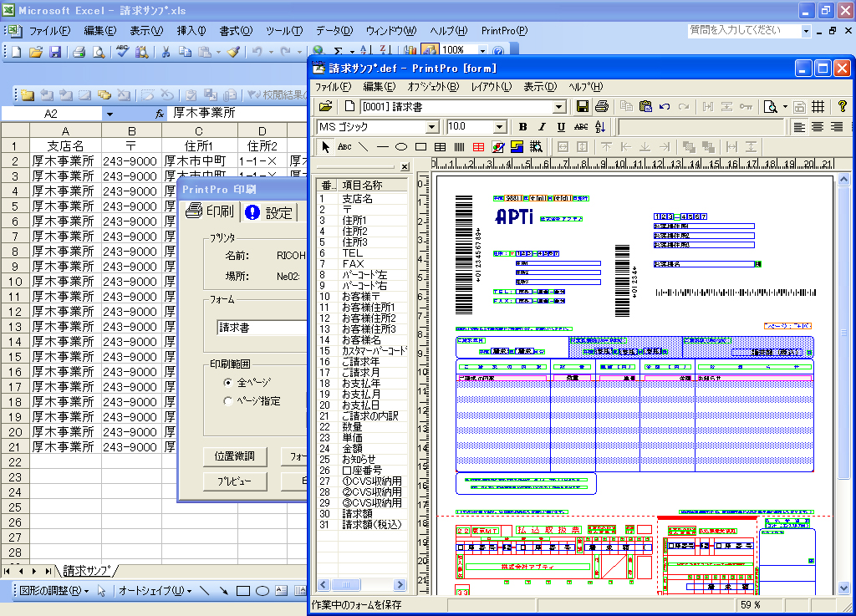Save the form with PrintPro's floppy disk icon

pos(583,106)
